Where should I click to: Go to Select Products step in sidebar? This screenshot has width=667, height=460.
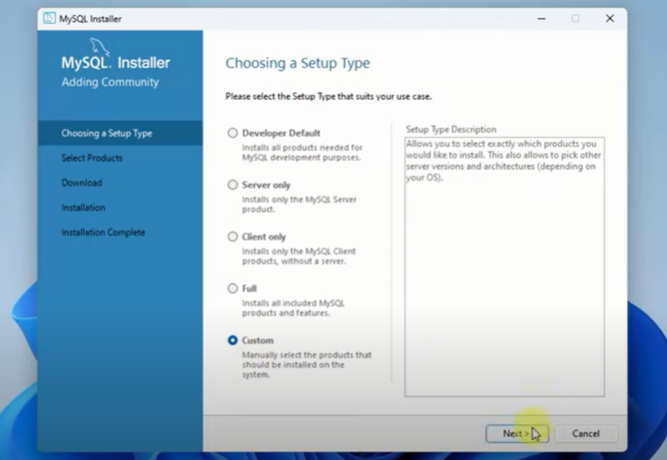(92, 158)
